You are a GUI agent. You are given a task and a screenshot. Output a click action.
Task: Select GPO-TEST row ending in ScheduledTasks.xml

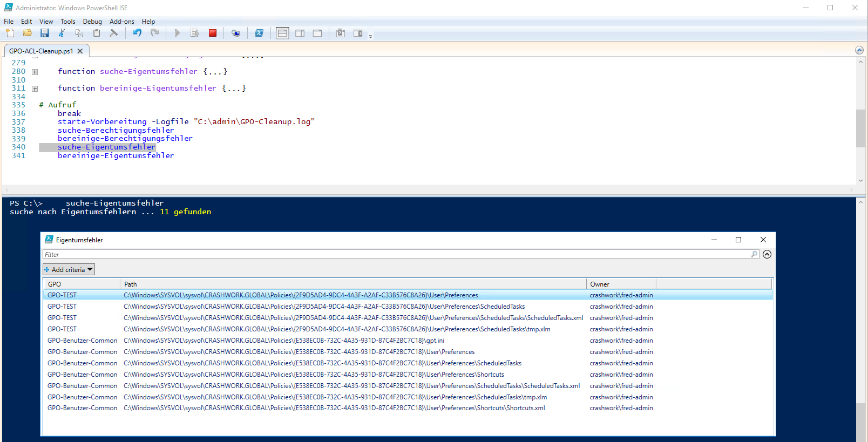coord(408,318)
